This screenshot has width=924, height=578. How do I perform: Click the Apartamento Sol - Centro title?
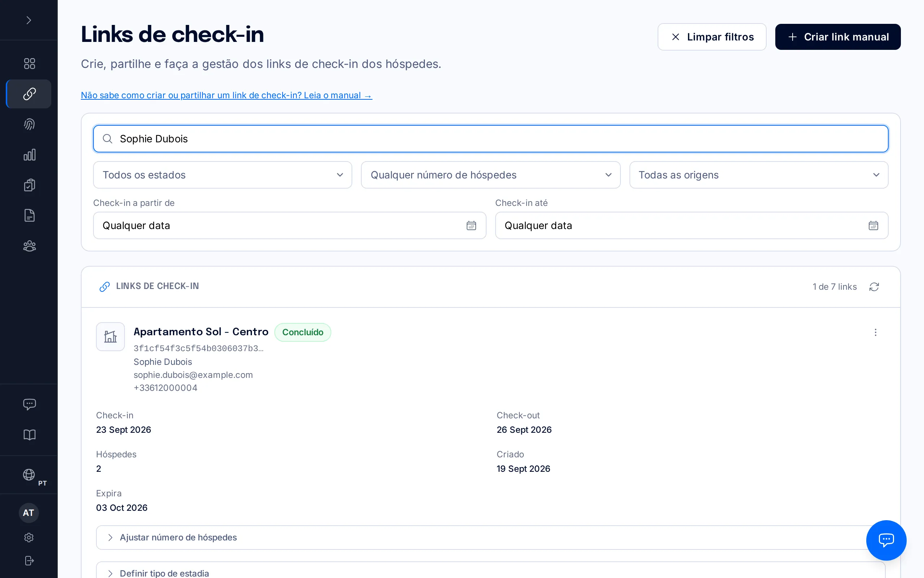pos(201,331)
